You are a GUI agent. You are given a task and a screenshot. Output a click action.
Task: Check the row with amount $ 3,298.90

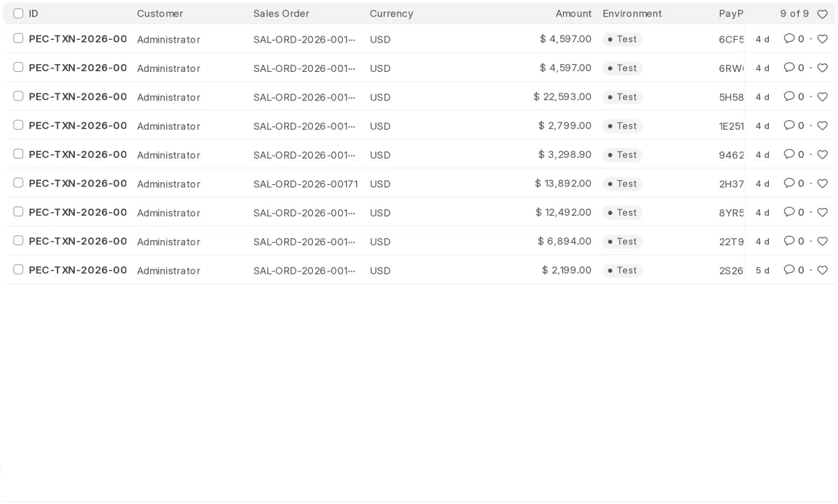18,154
